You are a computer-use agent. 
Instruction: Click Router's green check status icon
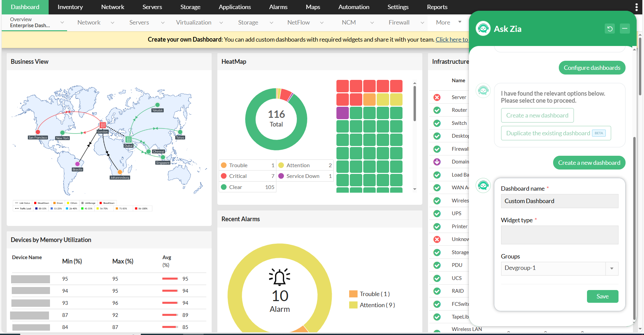click(437, 110)
